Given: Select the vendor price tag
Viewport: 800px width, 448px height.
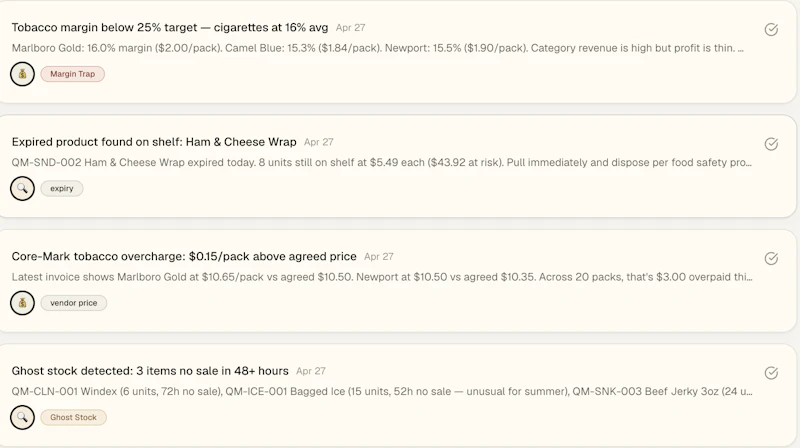Looking at the screenshot, I should (73, 303).
